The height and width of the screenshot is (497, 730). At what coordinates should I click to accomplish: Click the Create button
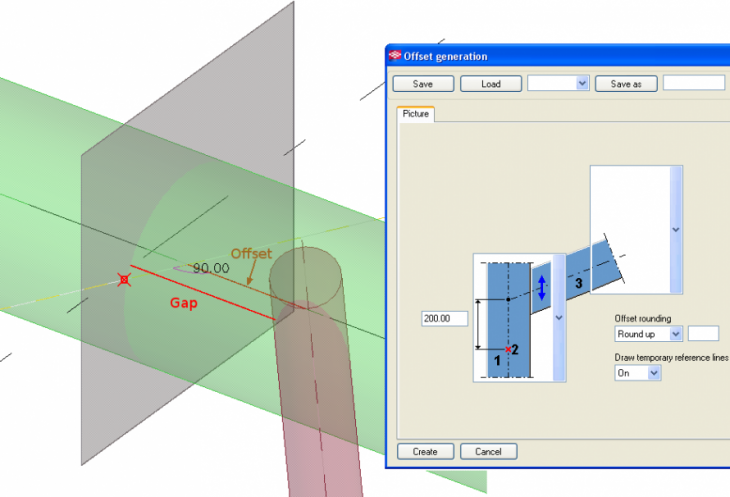click(x=425, y=451)
